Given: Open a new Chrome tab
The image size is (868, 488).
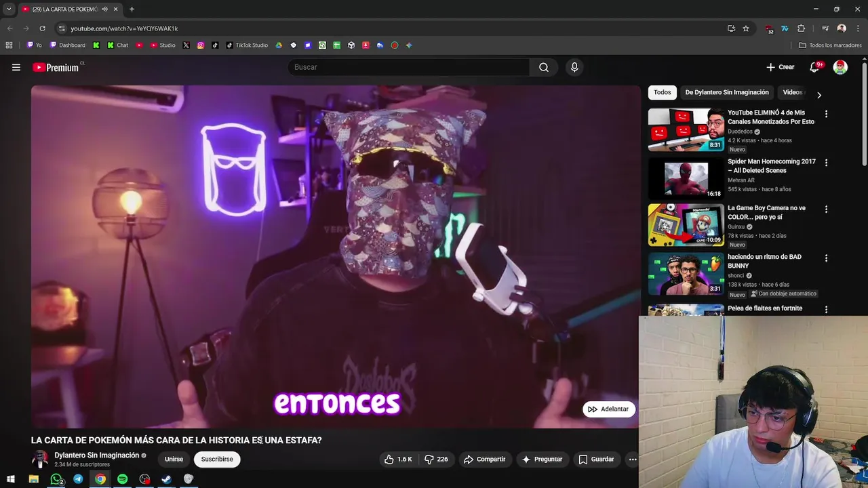Looking at the screenshot, I should (132, 9).
